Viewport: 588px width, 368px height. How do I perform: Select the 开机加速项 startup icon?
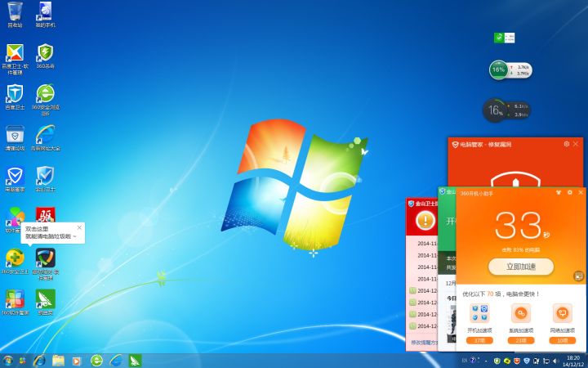point(480,313)
